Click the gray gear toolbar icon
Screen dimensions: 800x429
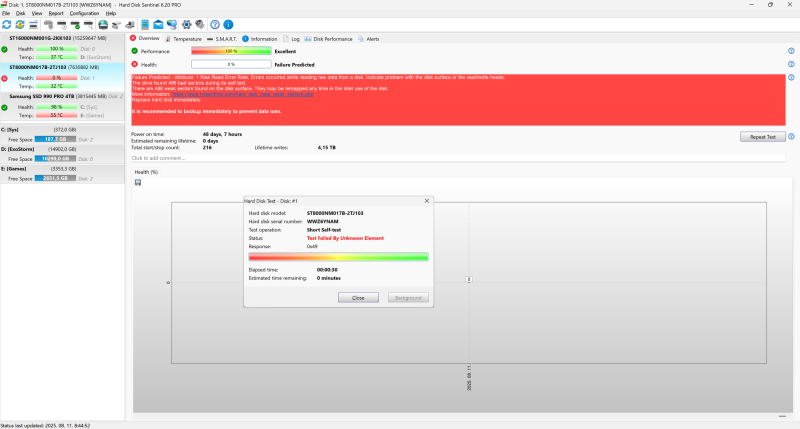pos(200,24)
